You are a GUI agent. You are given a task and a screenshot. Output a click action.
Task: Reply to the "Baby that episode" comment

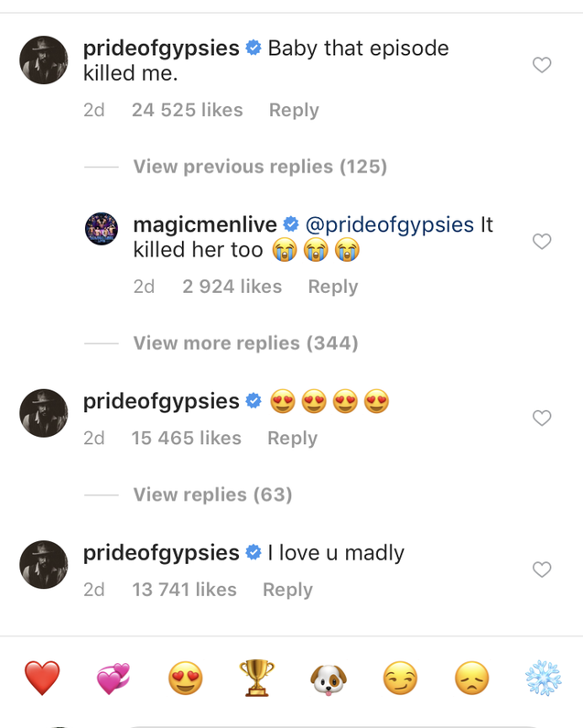tap(294, 110)
